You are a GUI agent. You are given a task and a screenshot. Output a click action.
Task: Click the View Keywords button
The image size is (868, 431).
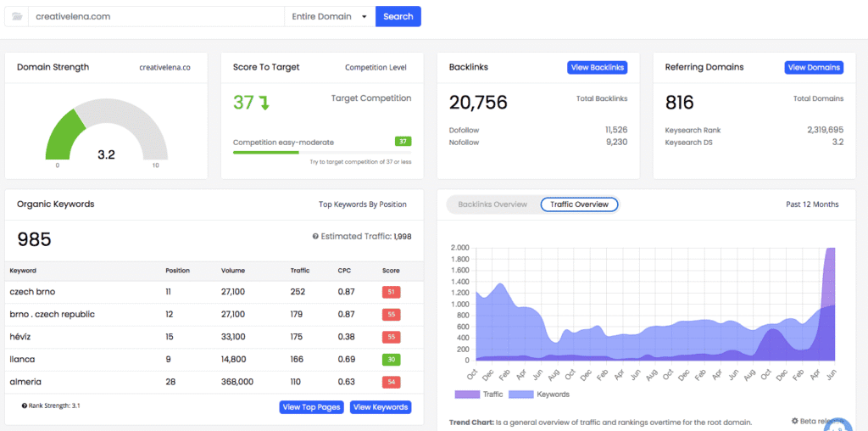[381, 407]
